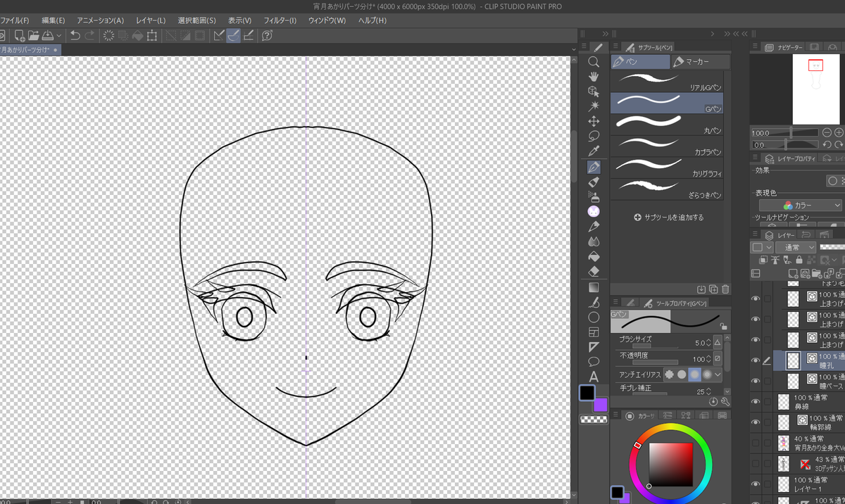Select the Lasso selection tool
Viewport: 845px width, 504px height.
pyautogui.click(x=594, y=136)
